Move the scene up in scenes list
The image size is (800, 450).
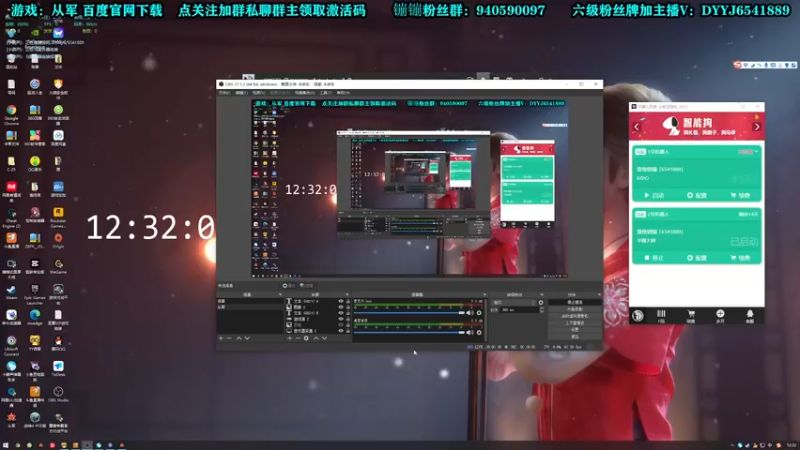(238, 338)
